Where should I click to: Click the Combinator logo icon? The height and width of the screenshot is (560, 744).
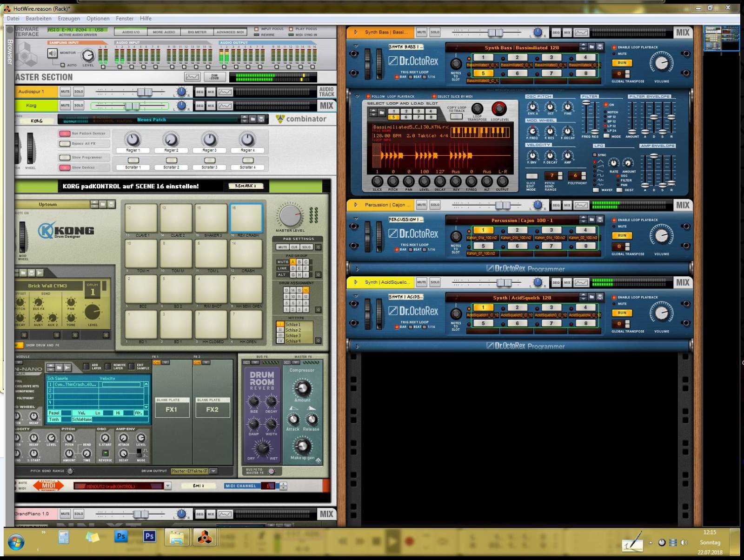pos(280,119)
